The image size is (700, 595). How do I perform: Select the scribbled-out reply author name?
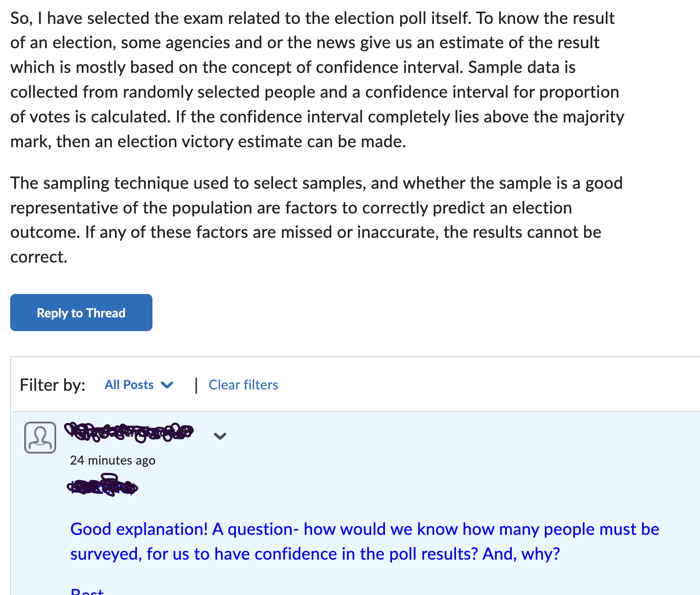[129, 432]
